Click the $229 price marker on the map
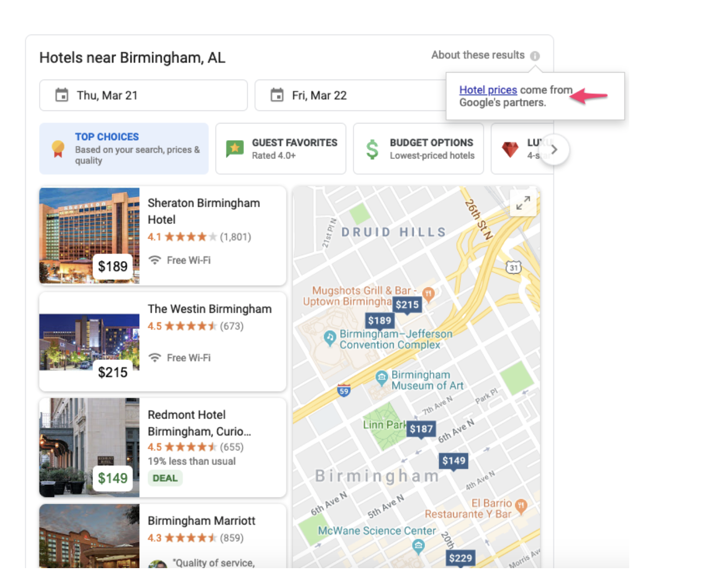This screenshot has height=588, width=713. click(461, 558)
